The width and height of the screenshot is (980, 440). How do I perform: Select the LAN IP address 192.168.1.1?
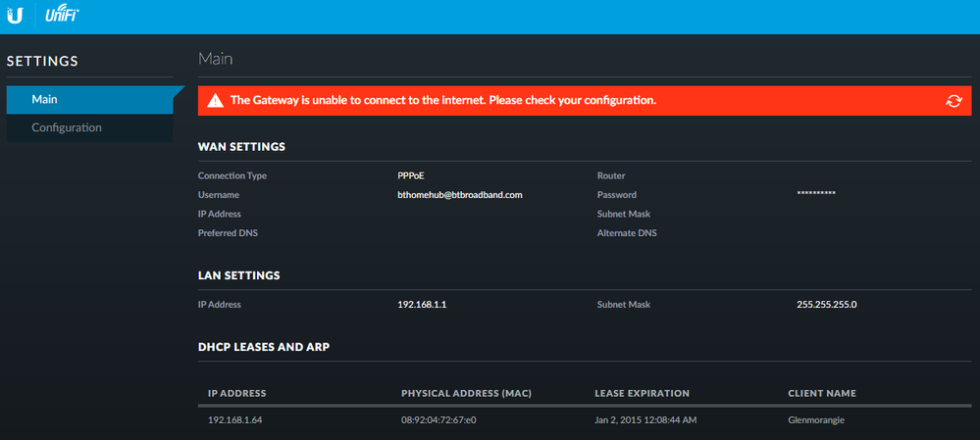tap(429, 305)
